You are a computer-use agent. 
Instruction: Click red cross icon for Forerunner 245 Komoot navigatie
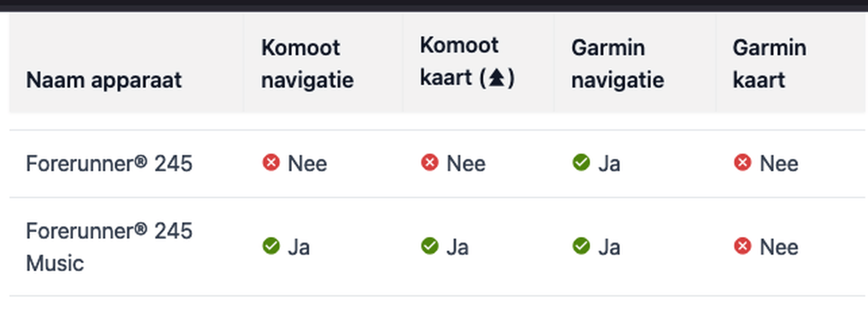click(271, 162)
